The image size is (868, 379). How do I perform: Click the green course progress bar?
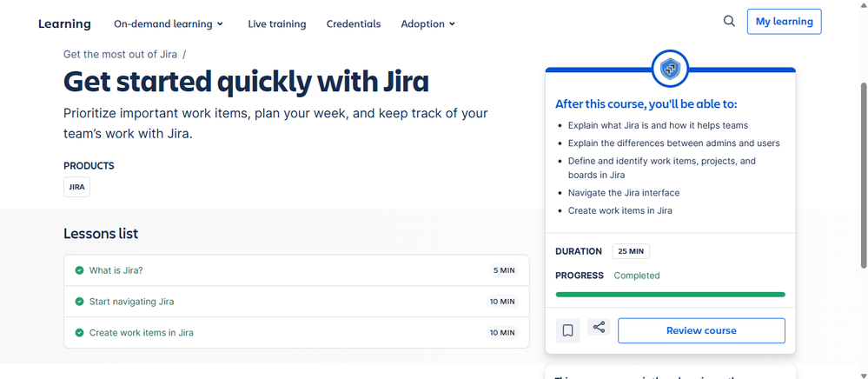(671, 294)
